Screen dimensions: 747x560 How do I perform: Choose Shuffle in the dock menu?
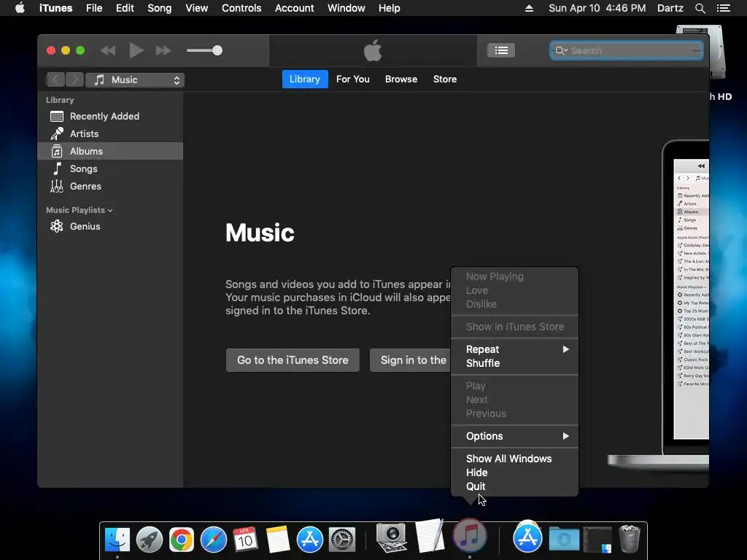[x=514, y=363]
